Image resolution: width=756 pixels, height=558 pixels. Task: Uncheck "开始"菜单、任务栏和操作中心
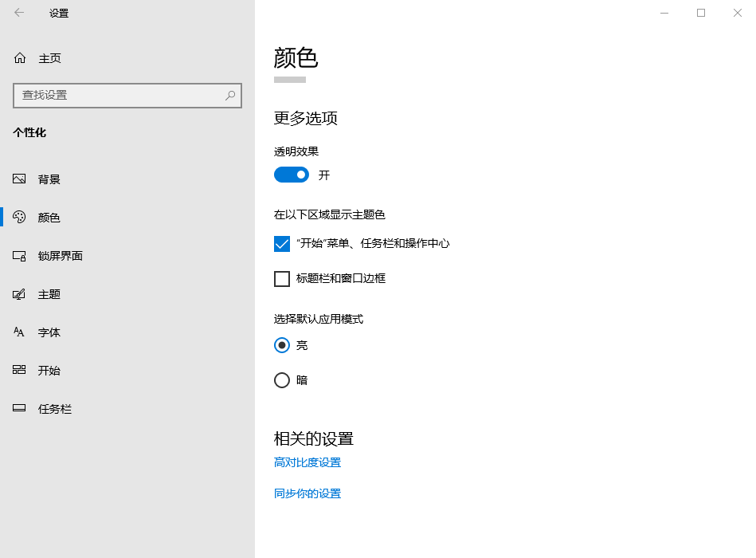pyautogui.click(x=282, y=244)
